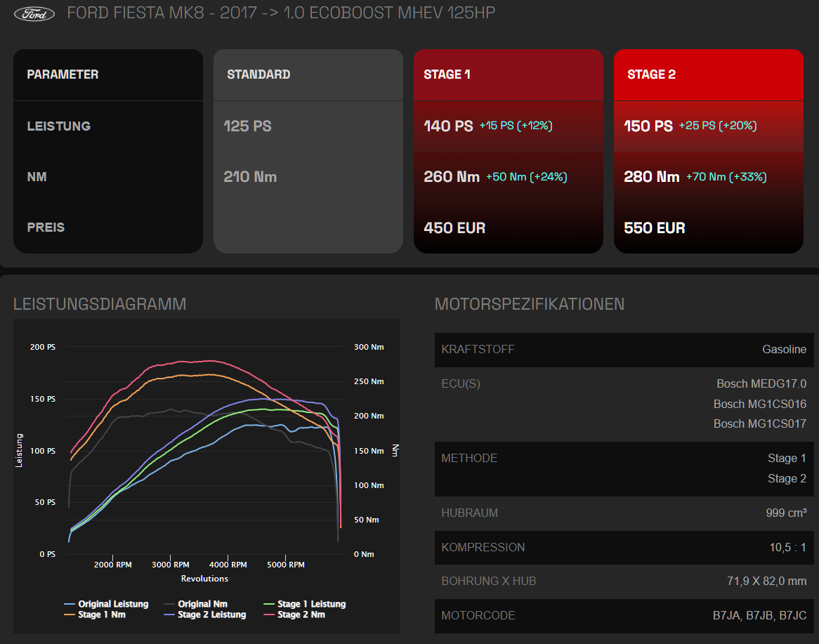Click the pink Stage 2 Nm curve peak
Image resolution: width=819 pixels, height=644 pixels.
pos(209,361)
